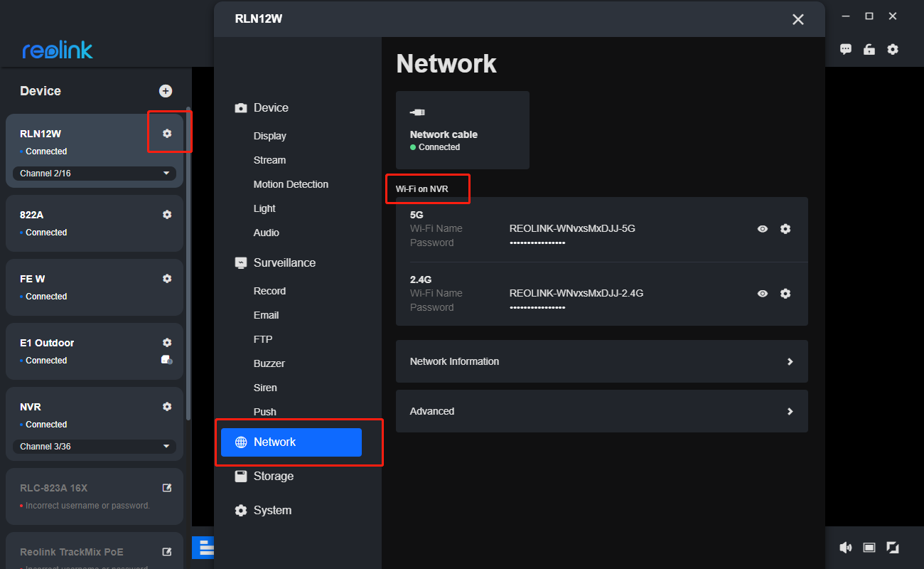Viewport: 924px width, 569px height.
Task: Select the FE W device card
Action: click(x=95, y=287)
